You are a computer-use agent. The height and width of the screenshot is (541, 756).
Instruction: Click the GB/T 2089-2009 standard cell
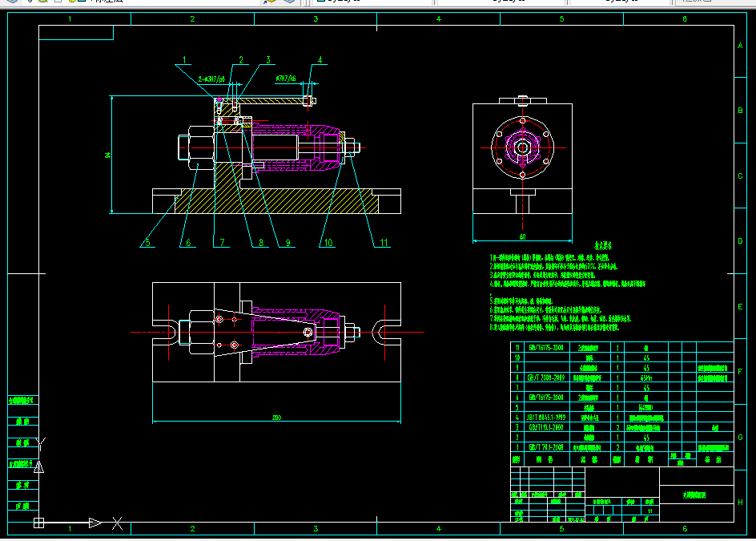pyautogui.click(x=546, y=377)
